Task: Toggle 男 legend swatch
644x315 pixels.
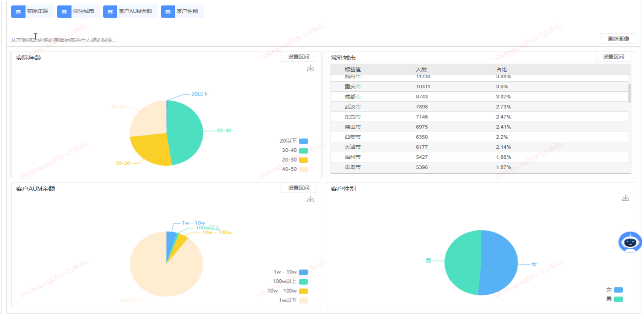Action: (x=618, y=299)
